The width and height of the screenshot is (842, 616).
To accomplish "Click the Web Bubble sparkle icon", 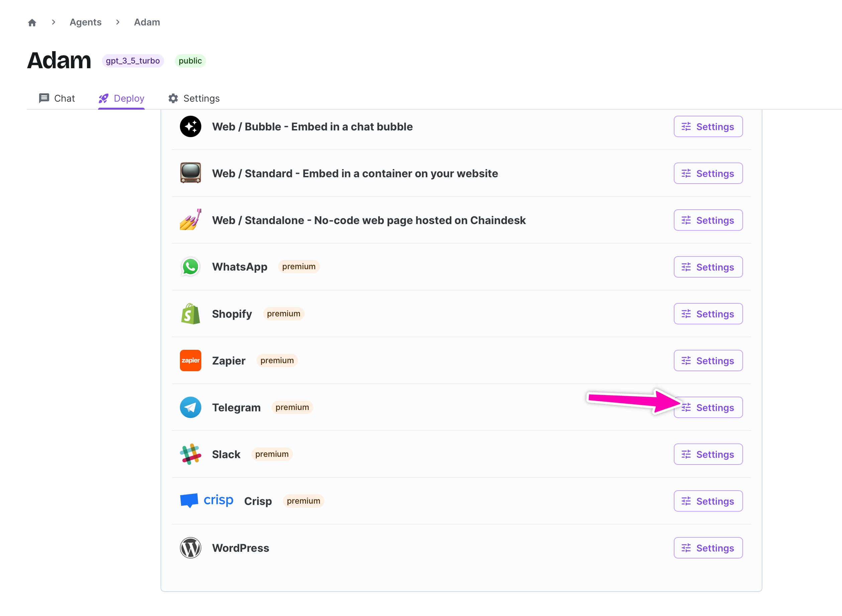I will click(190, 127).
